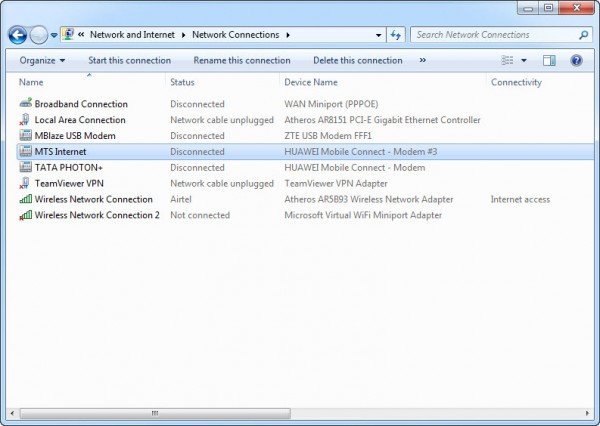Viewport: 600px width, 426px height.
Task: Toggle the preview pane button
Action: (549, 61)
